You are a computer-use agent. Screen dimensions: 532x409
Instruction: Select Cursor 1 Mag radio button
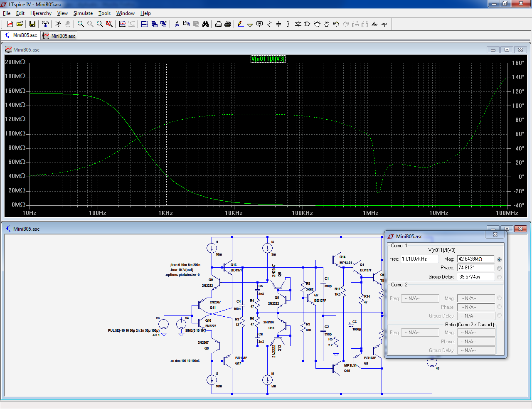pyautogui.click(x=499, y=259)
